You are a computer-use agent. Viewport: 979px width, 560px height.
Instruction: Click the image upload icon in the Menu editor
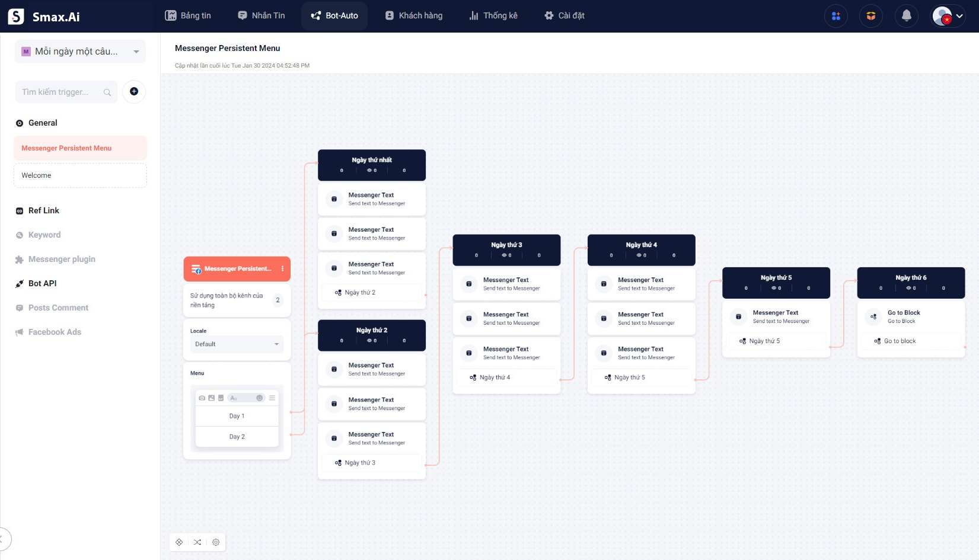212,398
